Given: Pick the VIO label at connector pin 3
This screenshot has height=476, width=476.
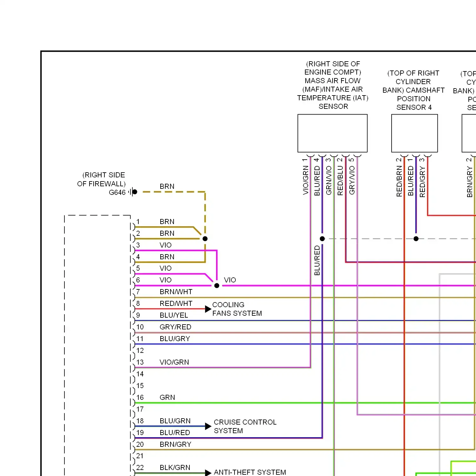Looking at the screenshot, I should [166, 245].
